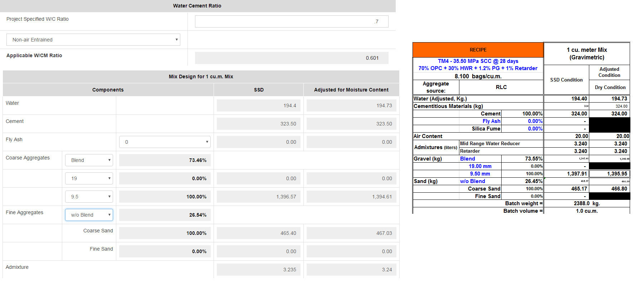
Task: Select the highlighted 1,395.95 cell
Action: tap(609, 174)
